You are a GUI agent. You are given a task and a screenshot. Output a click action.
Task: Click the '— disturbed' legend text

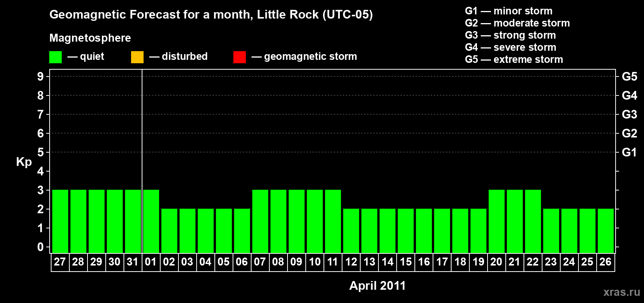tap(178, 56)
